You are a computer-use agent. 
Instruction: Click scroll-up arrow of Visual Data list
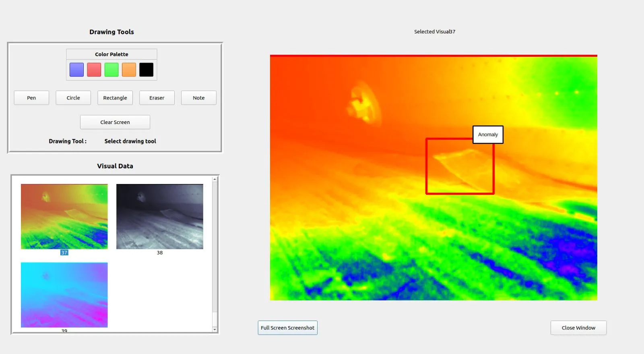coord(215,179)
